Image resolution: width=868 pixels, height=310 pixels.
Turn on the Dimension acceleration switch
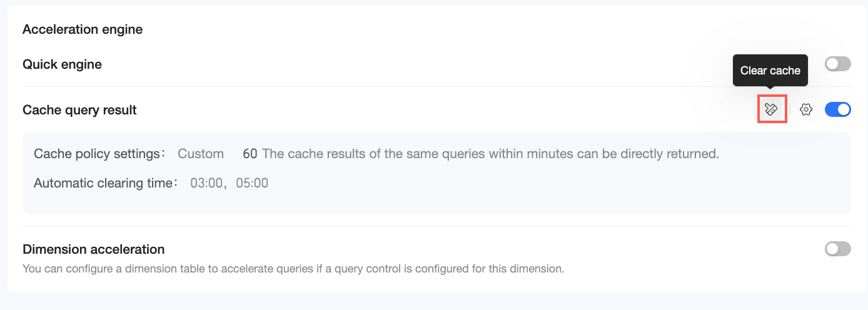[x=837, y=249]
